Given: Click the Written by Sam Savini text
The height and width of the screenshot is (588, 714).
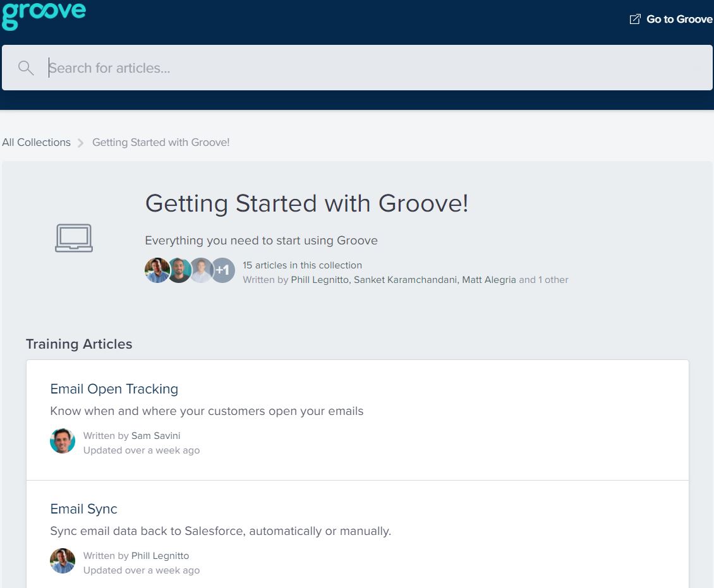Looking at the screenshot, I should point(131,436).
